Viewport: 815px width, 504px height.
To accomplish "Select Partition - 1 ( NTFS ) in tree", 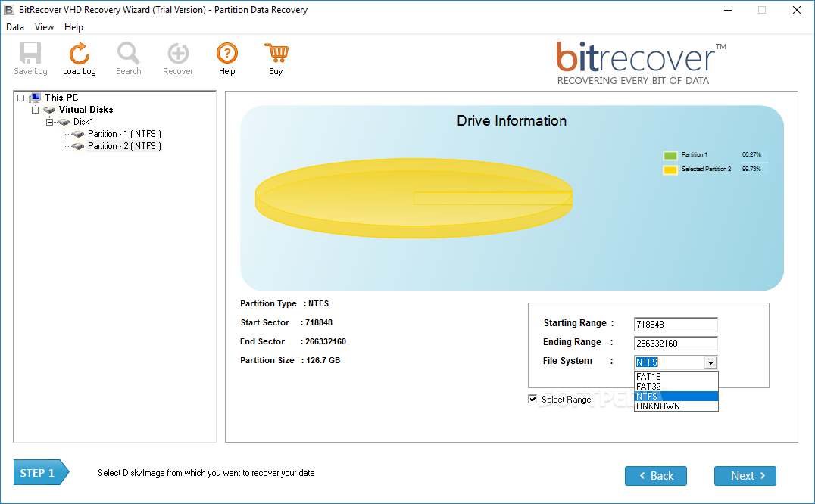I will (x=124, y=134).
